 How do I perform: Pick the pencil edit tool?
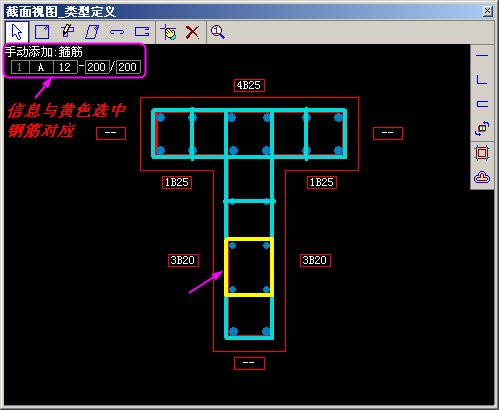click(68, 31)
